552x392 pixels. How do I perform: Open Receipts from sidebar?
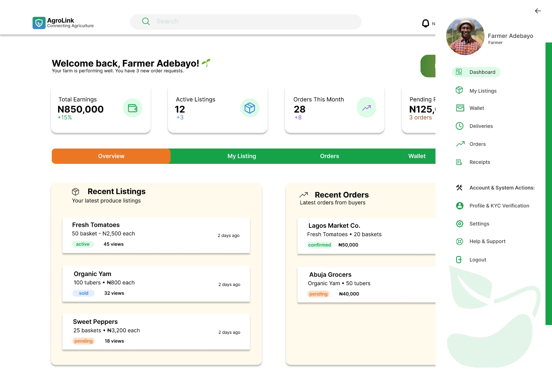tap(479, 162)
